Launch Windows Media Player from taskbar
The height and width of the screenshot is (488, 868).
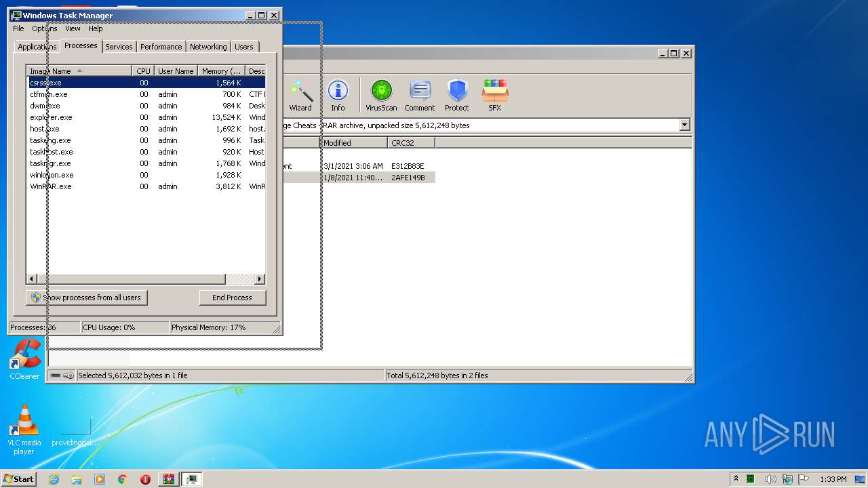coord(100,479)
